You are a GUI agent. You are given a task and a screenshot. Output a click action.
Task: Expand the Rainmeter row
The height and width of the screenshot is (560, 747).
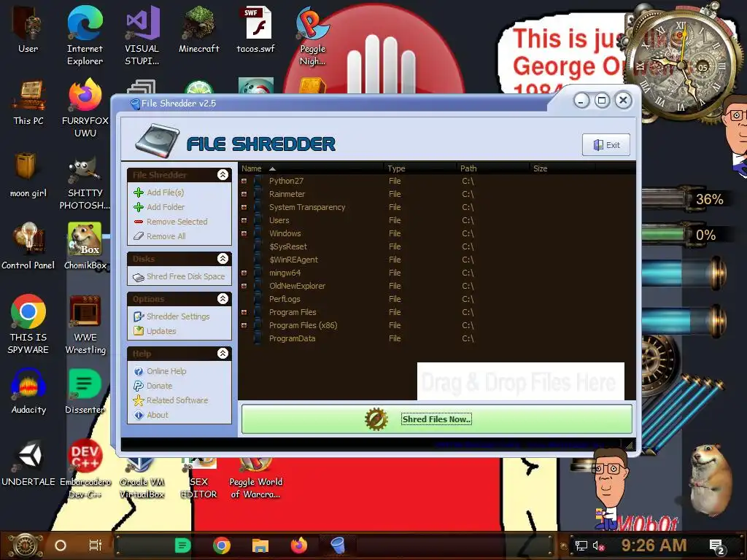pyautogui.click(x=244, y=194)
